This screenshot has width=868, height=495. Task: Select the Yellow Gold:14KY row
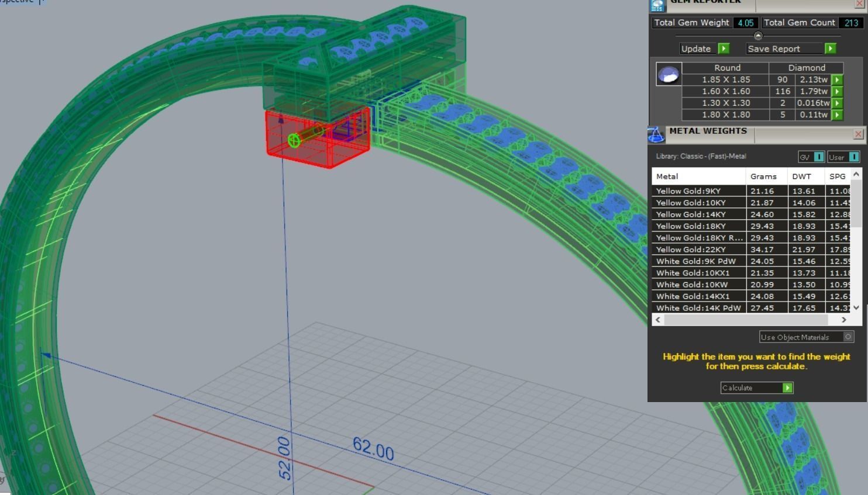pyautogui.click(x=752, y=214)
